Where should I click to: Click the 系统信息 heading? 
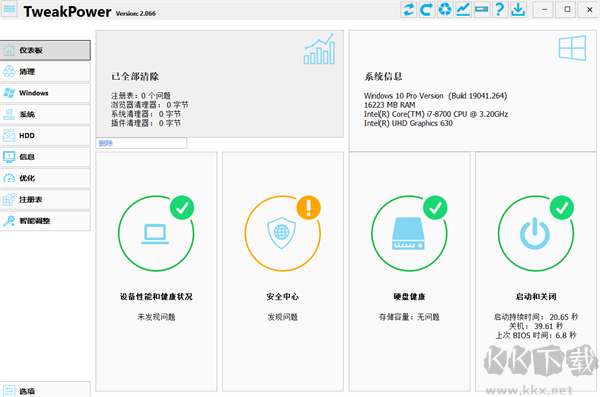383,77
